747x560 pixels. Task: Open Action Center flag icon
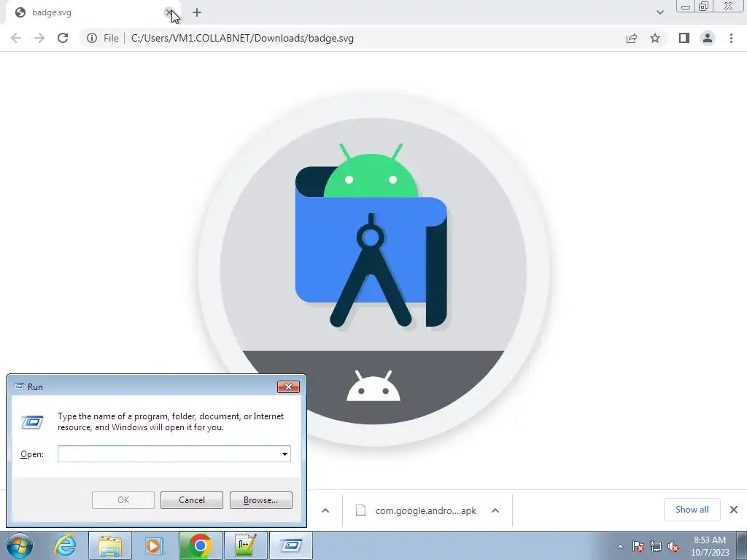(638, 546)
